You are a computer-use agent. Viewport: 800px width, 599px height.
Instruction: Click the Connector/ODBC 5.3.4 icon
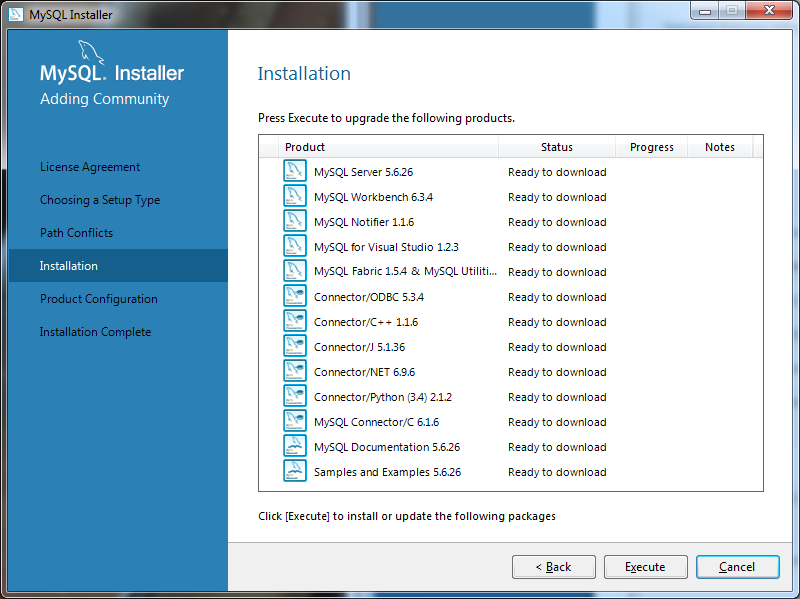click(295, 296)
